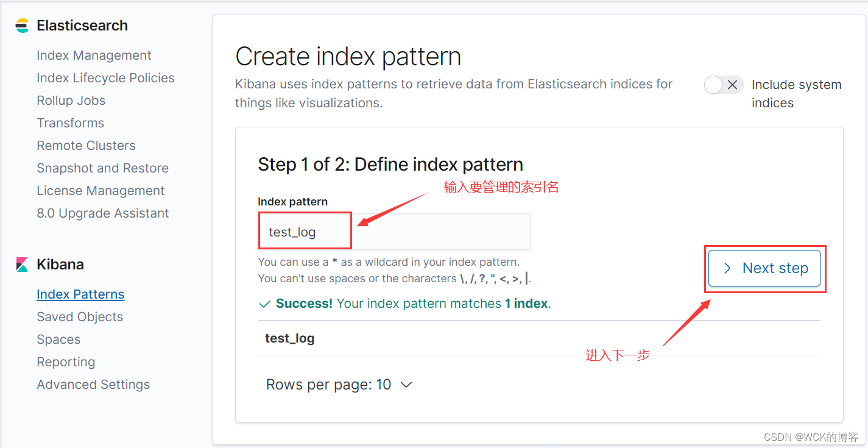
Task: Go to Rollup Jobs
Action: pyautogui.click(x=71, y=101)
